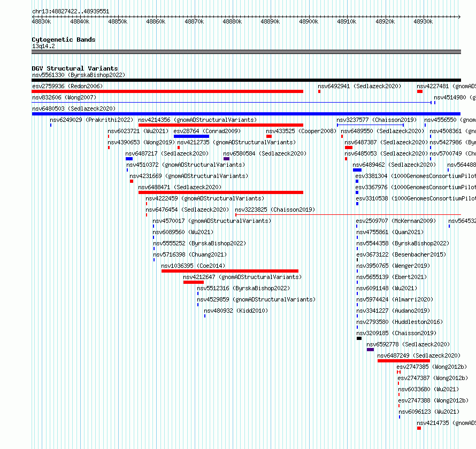Open esv2509707 (McKernan2009) label

tap(396, 221)
